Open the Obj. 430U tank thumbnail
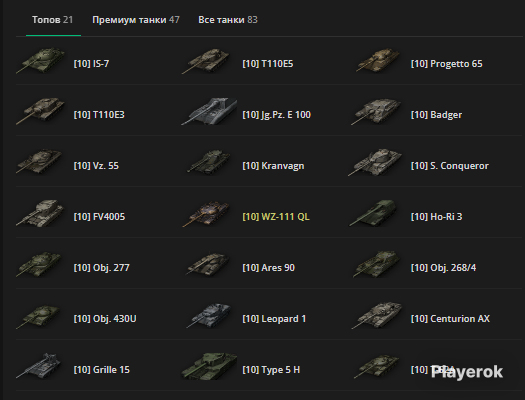 (38, 317)
